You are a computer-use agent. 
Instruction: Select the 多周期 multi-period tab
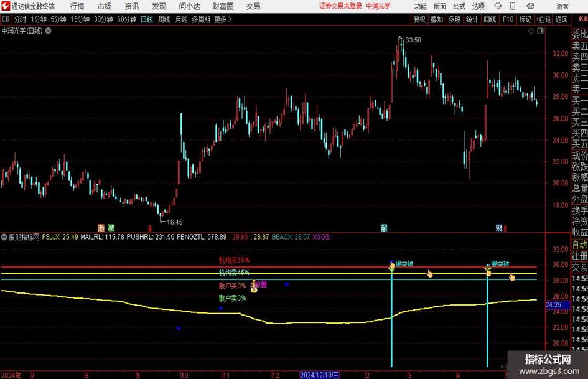click(x=201, y=19)
